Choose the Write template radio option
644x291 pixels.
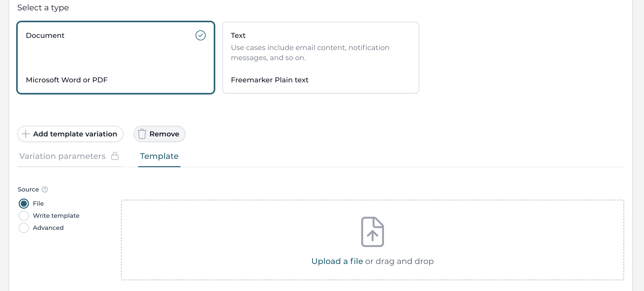click(x=24, y=216)
